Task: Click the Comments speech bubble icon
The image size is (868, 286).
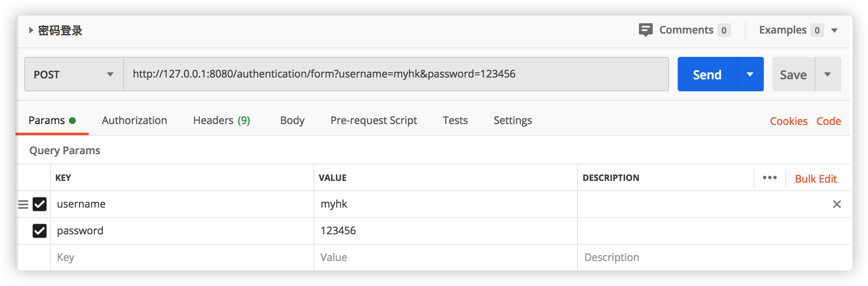Action: coord(645,30)
